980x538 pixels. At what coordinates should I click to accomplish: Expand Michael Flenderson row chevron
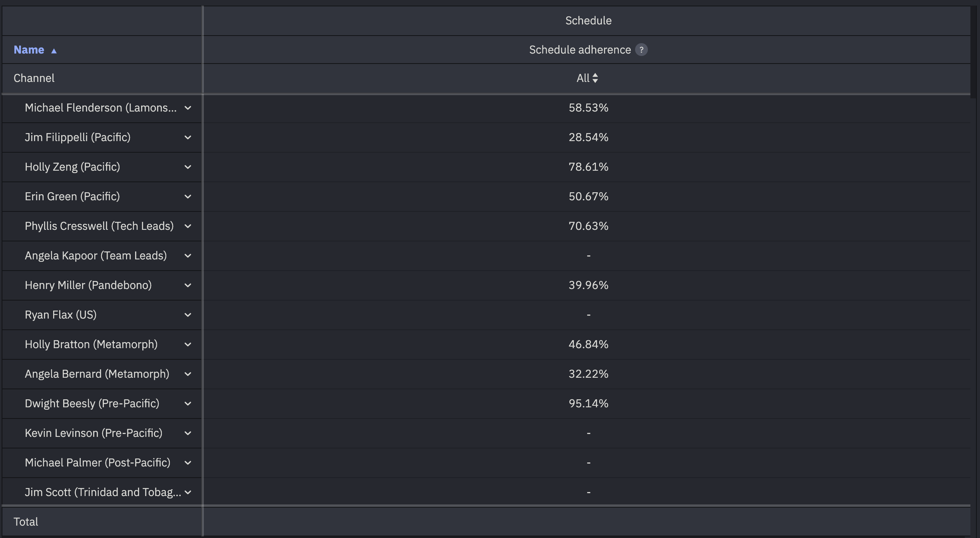pos(188,108)
